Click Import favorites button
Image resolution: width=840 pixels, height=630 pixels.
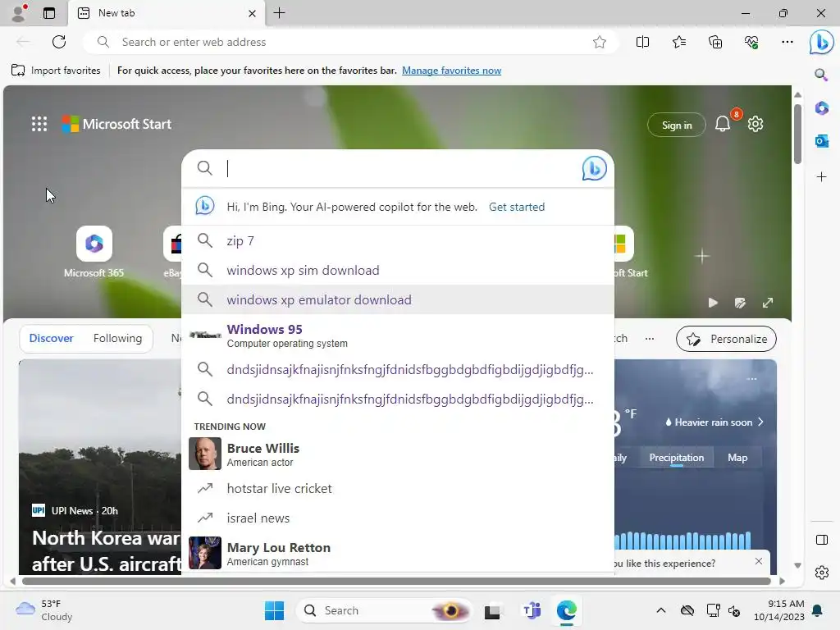point(56,71)
